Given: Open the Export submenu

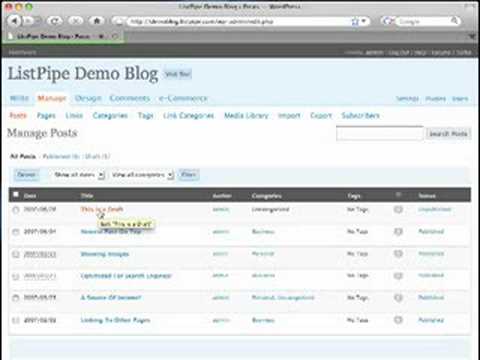Looking at the screenshot, I should point(321,116).
